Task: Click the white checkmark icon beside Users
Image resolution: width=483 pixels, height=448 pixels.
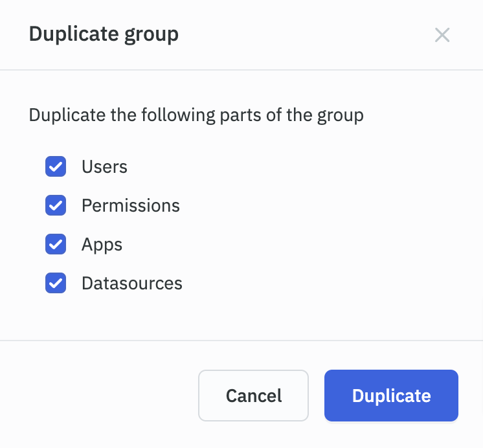Action: click(x=56, y=167)
